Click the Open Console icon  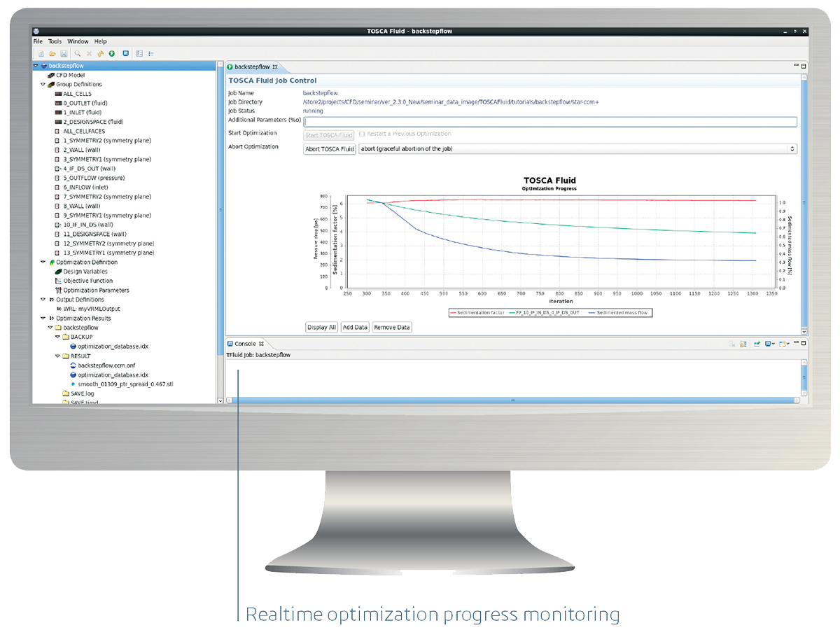tap(783, 344)
